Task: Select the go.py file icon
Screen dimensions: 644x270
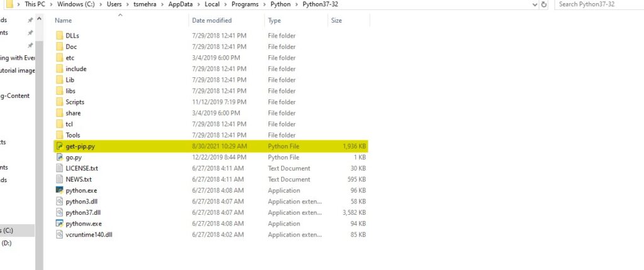Action: tap(59, 158)
